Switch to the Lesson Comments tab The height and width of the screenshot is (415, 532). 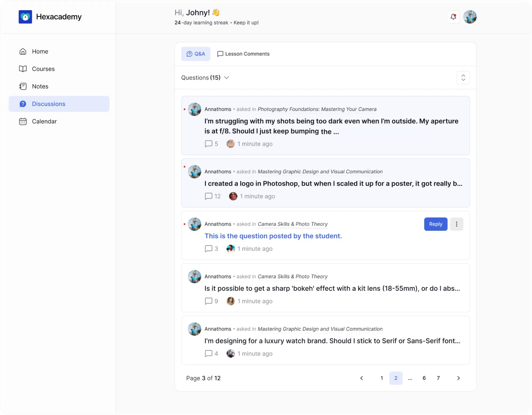[243, 54]
